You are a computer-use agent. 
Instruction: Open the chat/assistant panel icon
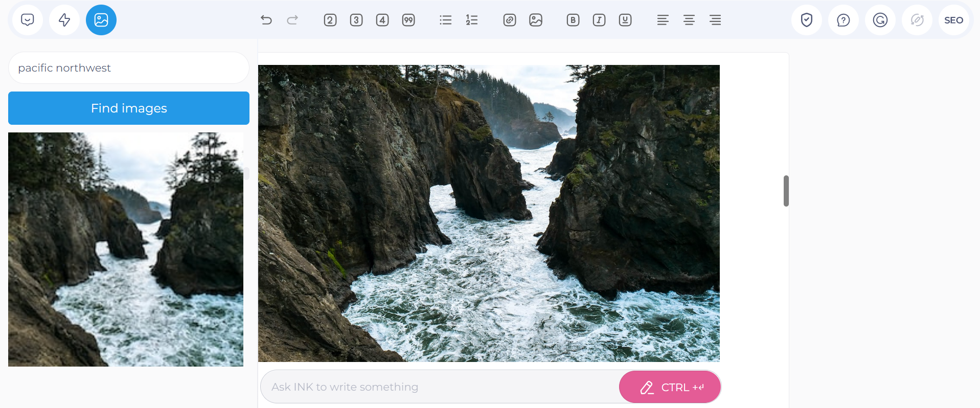(28, 20)
